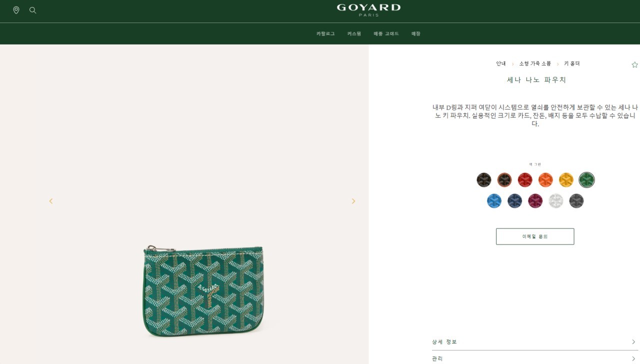This screenshot has height=364, width=640.
Task: Expand the 관리 section
Action: pyautogui.click(x=535, y=358)
